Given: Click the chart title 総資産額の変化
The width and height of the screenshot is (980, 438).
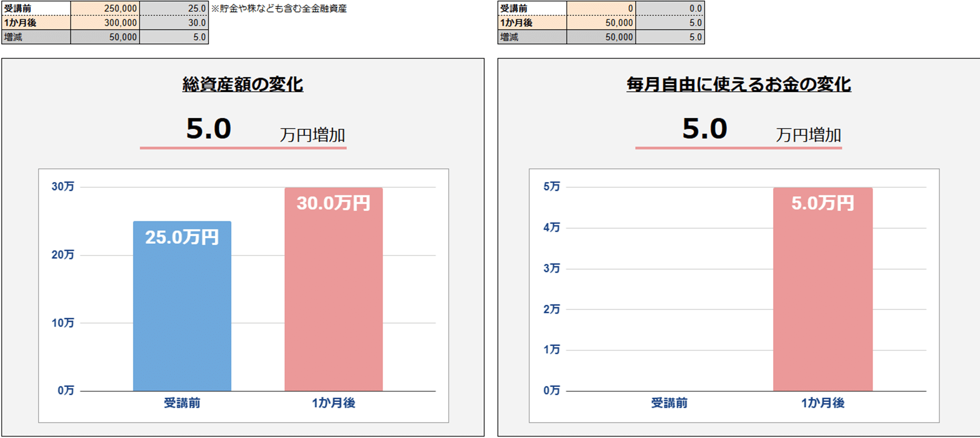Looking at the screenshot, I should coord(242,85).
